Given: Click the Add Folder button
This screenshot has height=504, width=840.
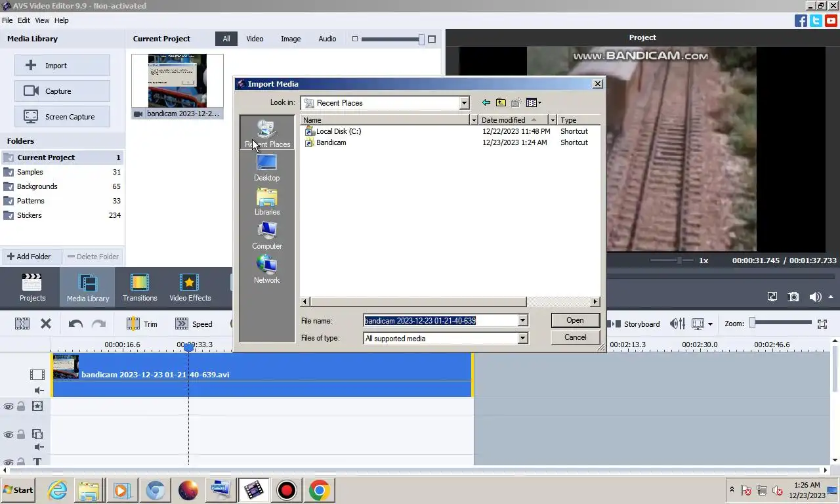Looking at the screenshot, I should tap(31, 257).
